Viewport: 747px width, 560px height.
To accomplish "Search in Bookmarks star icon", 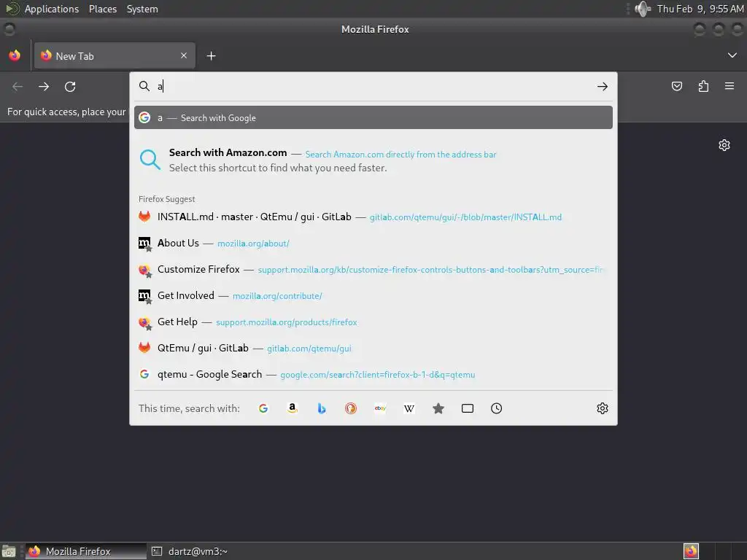I will [438, 408].
